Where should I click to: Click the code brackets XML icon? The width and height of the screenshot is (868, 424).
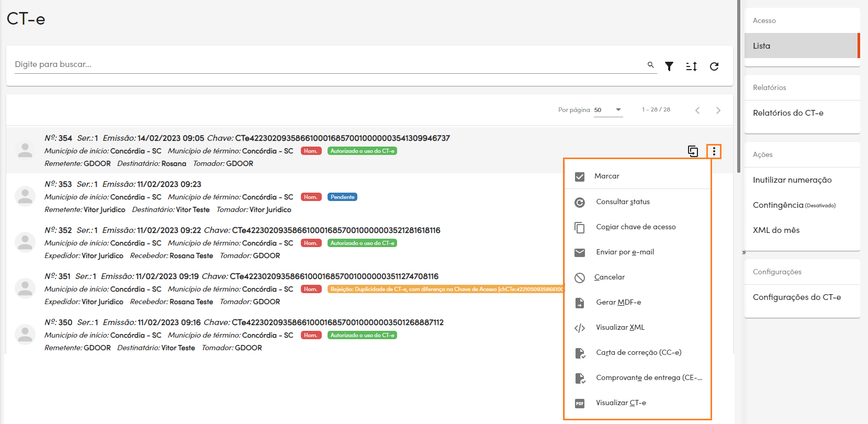(x=580, y=328)
